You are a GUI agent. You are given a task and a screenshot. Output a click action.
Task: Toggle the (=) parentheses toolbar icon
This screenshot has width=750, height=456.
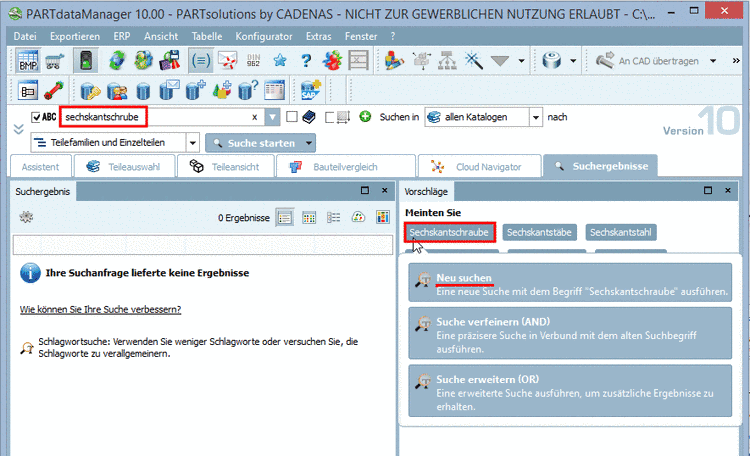pyautogui.click(x=200, y=61)
